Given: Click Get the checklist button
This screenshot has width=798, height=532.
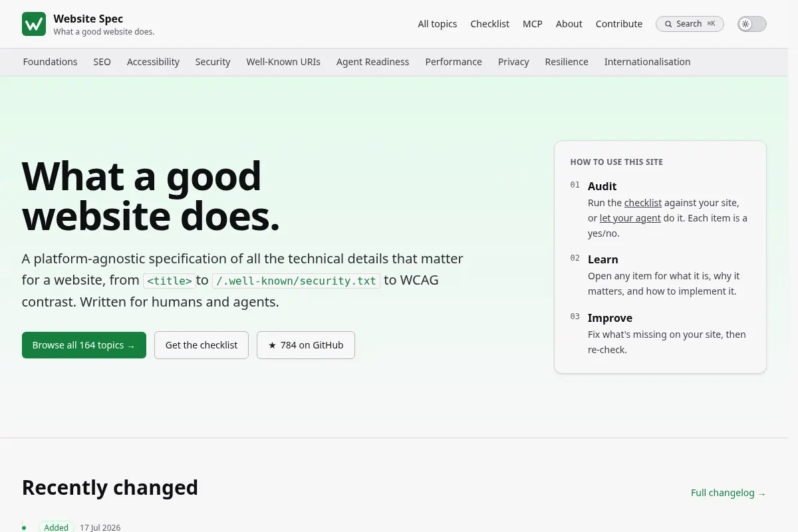Looking at the screenshot, I should 201,345.
